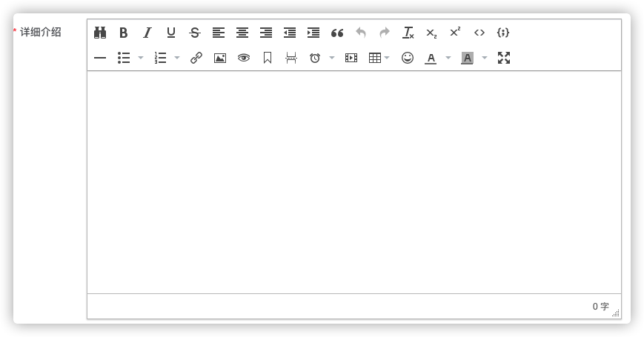Image resolution: width=644 pixels, height=337 pixels.
Task: Preview content with the eye icon
Action: point(244,58)
